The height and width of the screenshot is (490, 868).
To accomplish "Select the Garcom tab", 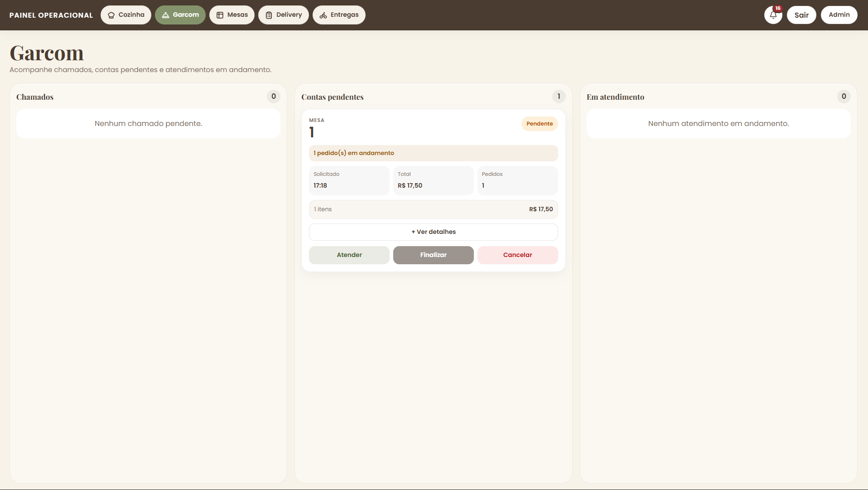I will point(180,15).
